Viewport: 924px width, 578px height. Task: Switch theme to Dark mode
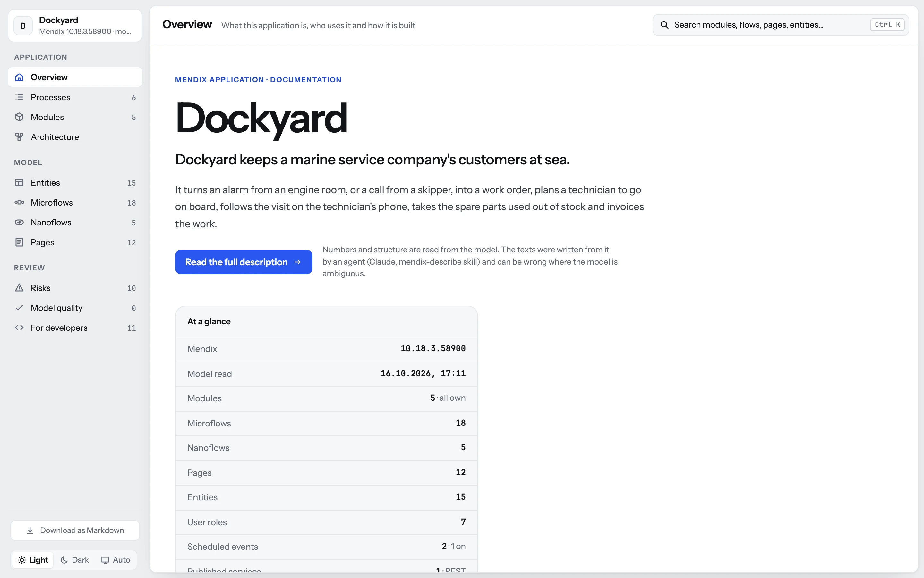pyautogui.click(x=75, y=560)
